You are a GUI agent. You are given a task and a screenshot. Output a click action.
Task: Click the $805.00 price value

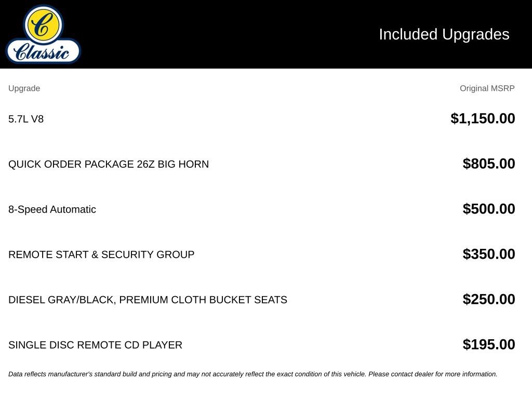489,164
